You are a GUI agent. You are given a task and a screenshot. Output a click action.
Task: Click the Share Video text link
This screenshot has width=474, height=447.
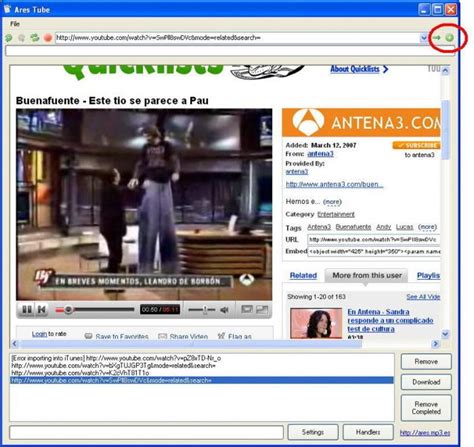pyautogui.click(x=189, y=336)
